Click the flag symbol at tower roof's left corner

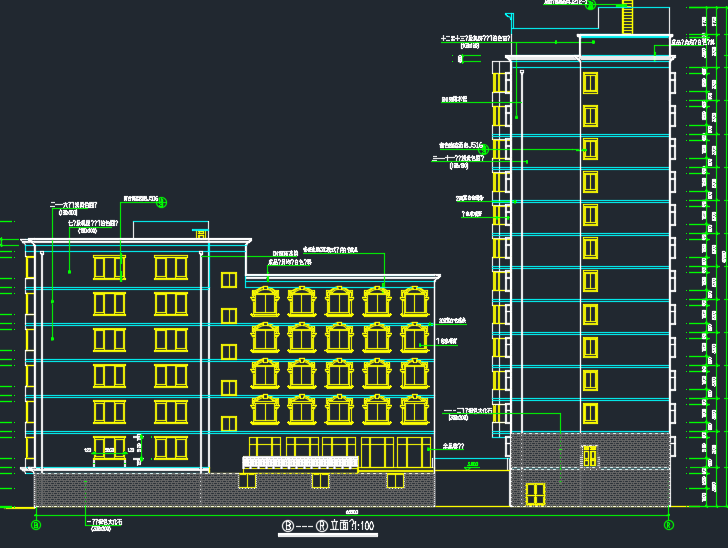[x=510, y=17]
